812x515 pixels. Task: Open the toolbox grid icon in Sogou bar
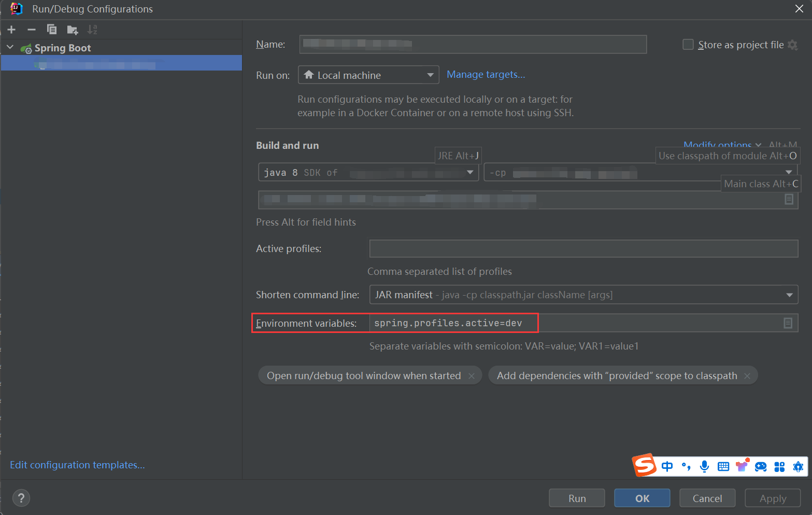click(x=779, y=467)
